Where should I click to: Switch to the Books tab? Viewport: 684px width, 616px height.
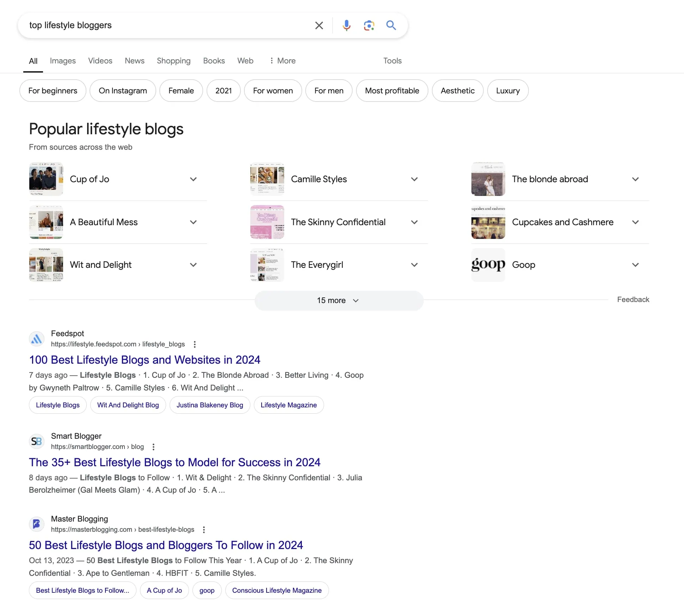pos(214,61)
